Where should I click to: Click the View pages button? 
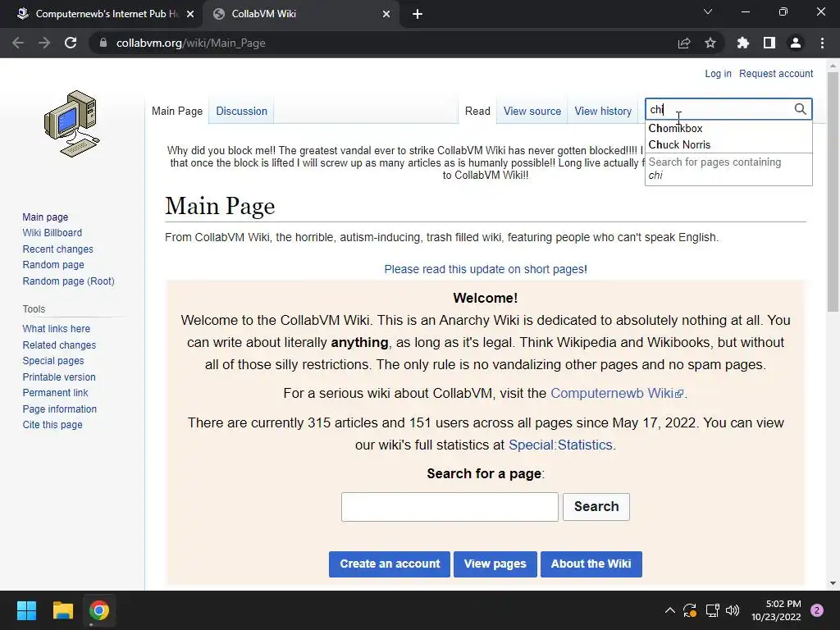click(495, 564)
